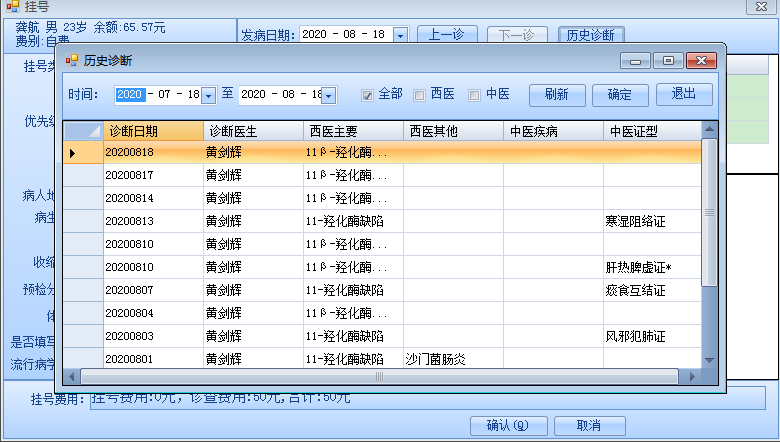Select the row dated 20200813
Image resolution: width=780 pixels, height=442 pixels.
(x=382, y=221)
